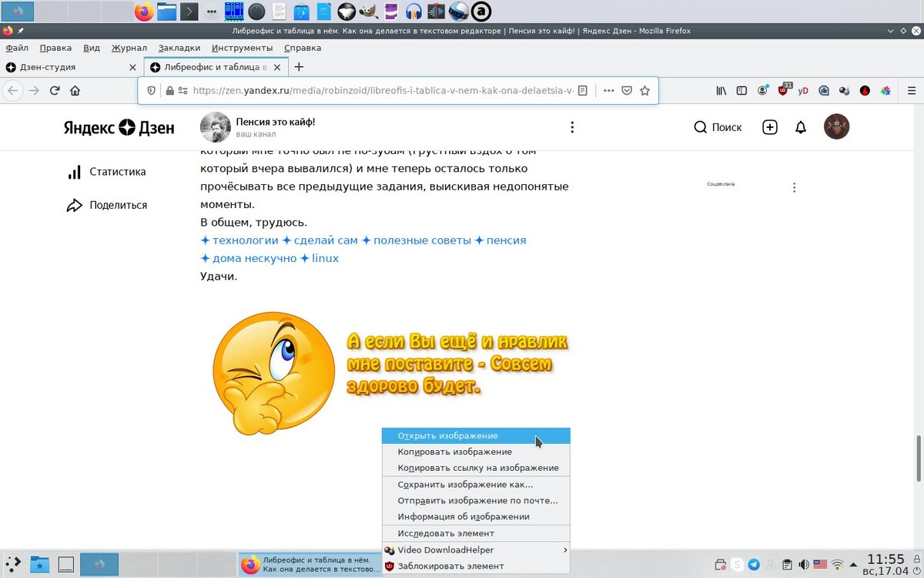Click the Firefox forward arrow button

click(34, 90)
